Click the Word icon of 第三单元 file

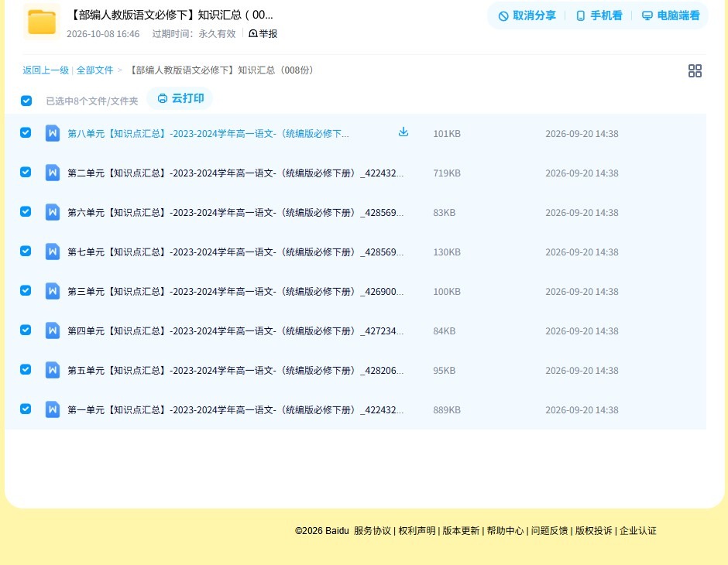53,291
